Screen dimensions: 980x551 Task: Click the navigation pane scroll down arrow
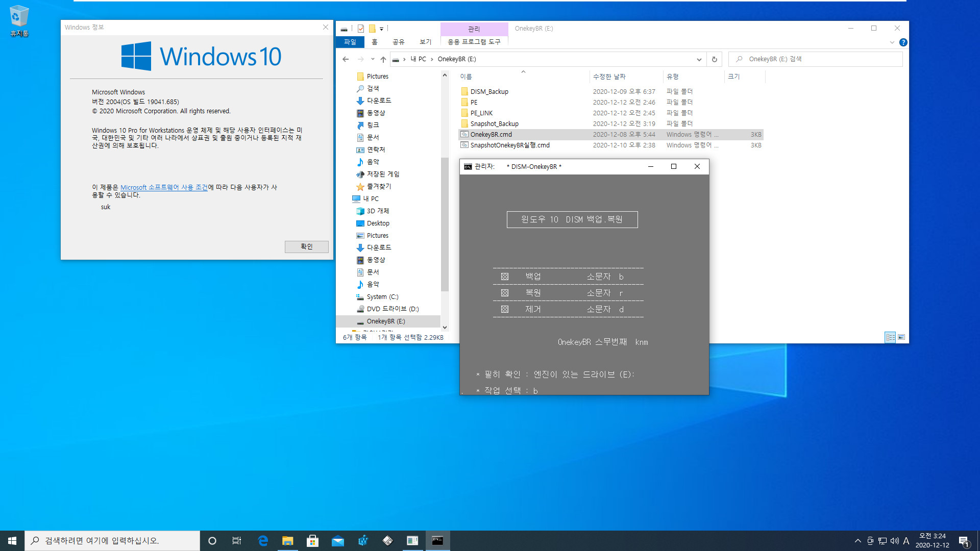(445, 328)
